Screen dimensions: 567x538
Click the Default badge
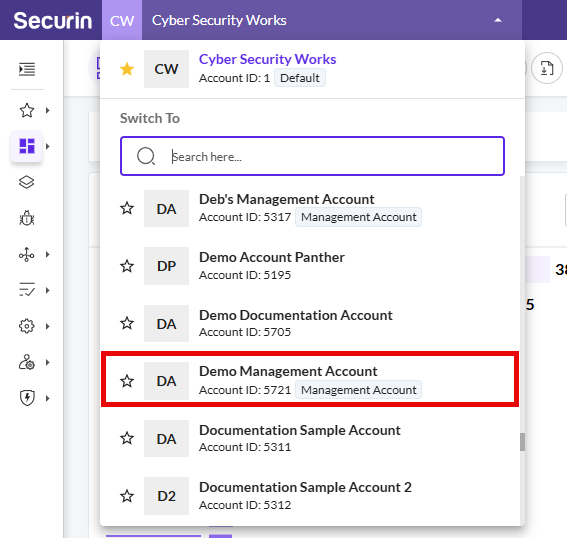(300, 78)
